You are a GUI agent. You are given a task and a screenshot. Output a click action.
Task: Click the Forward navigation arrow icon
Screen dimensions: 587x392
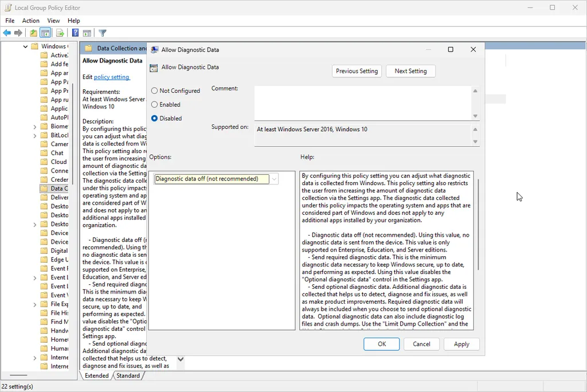click(x=17, y=33)
